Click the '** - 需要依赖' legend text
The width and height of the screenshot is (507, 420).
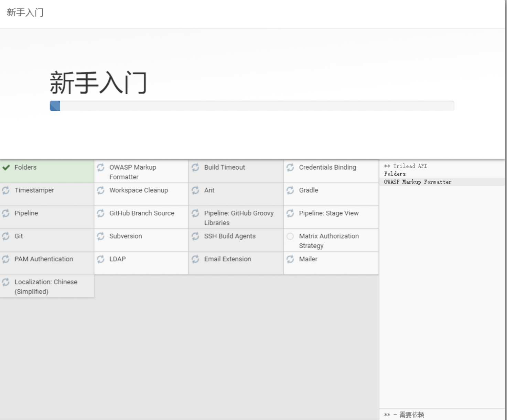point(404,415)
